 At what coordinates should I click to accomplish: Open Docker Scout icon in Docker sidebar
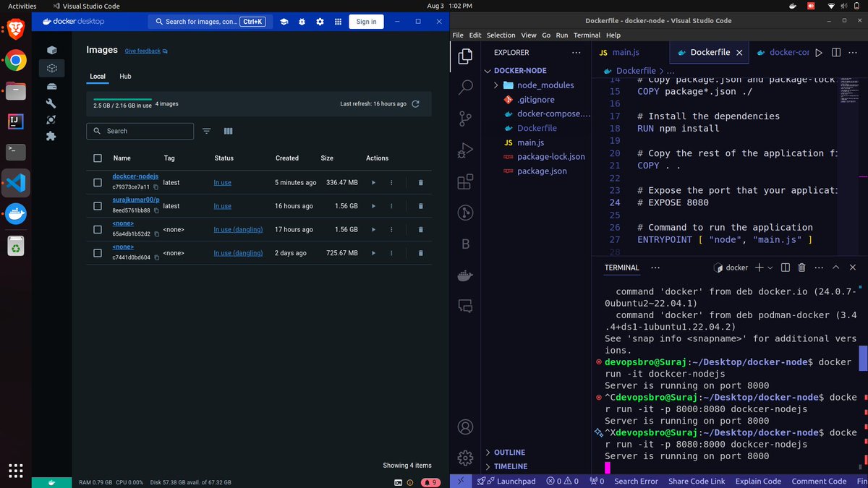tap(51, 119)
